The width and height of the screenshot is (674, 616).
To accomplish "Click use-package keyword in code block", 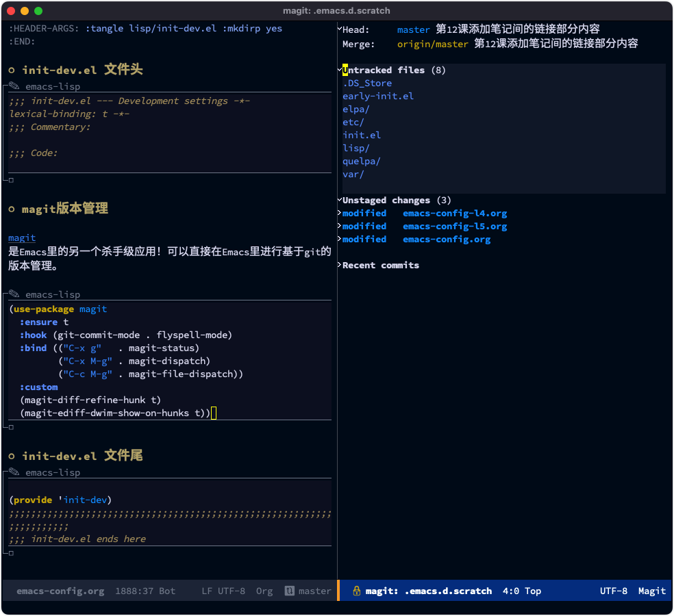I will 44,309.
